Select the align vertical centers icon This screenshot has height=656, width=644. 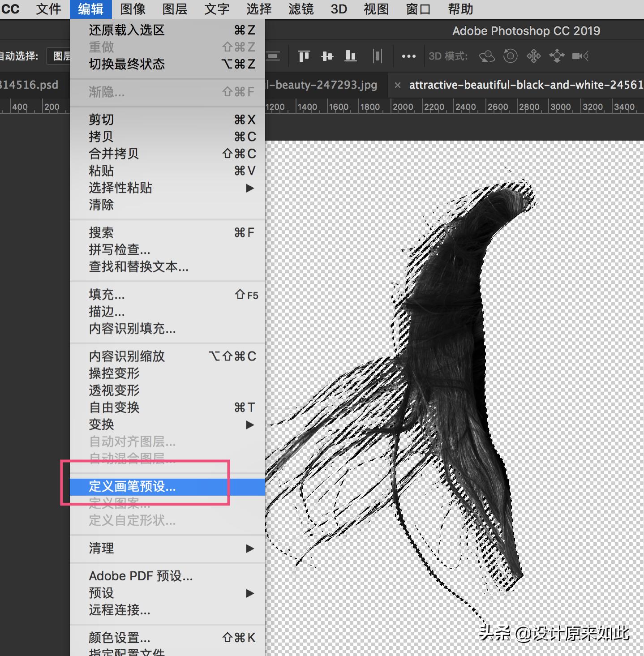[327, 56]
